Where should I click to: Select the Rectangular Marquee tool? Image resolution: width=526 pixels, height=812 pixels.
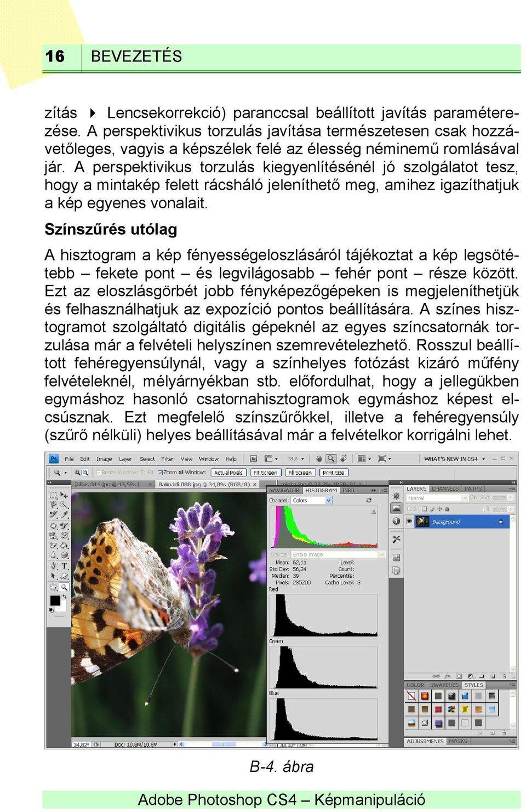[53, 495]
